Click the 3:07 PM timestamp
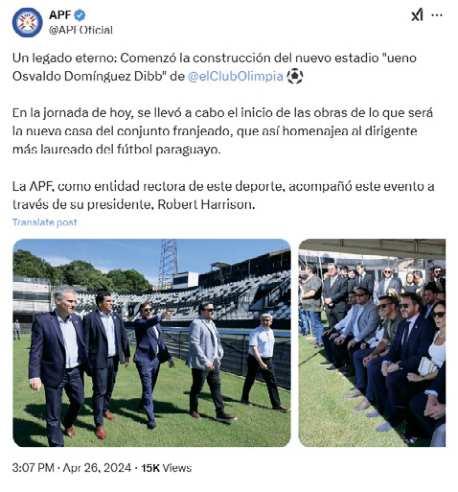458x492 pixels. coord(33,468)
